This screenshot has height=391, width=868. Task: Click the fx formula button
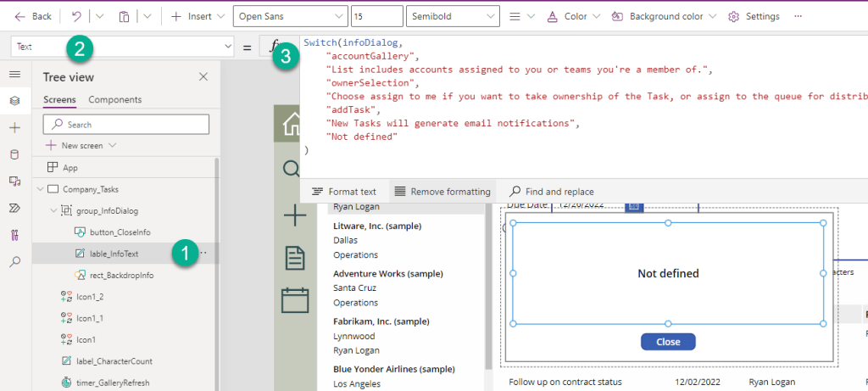click(x=275, y=47)
